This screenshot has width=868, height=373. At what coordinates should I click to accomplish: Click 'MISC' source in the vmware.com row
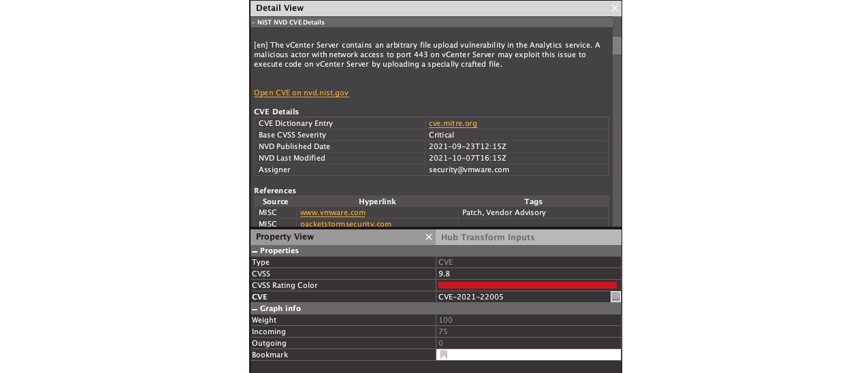(268, 212)
